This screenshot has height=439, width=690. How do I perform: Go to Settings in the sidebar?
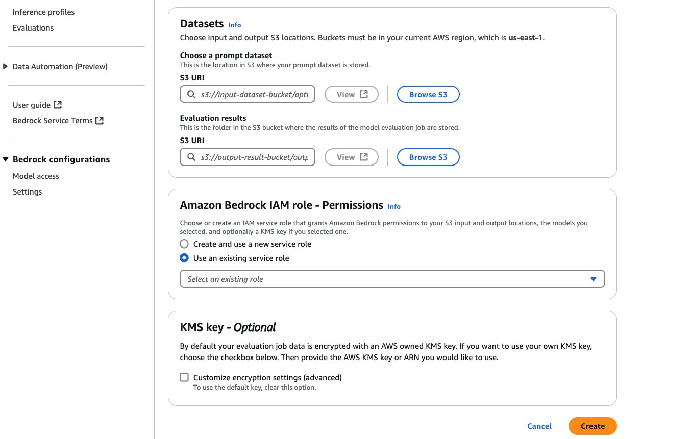(27, 192)
